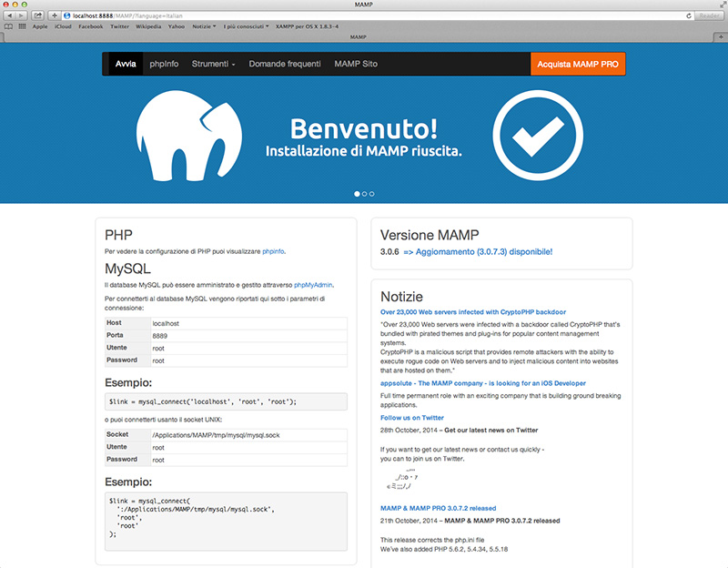
Task: Open the CryptoPHP backdoor news headline
Action: tap(473, 312)
